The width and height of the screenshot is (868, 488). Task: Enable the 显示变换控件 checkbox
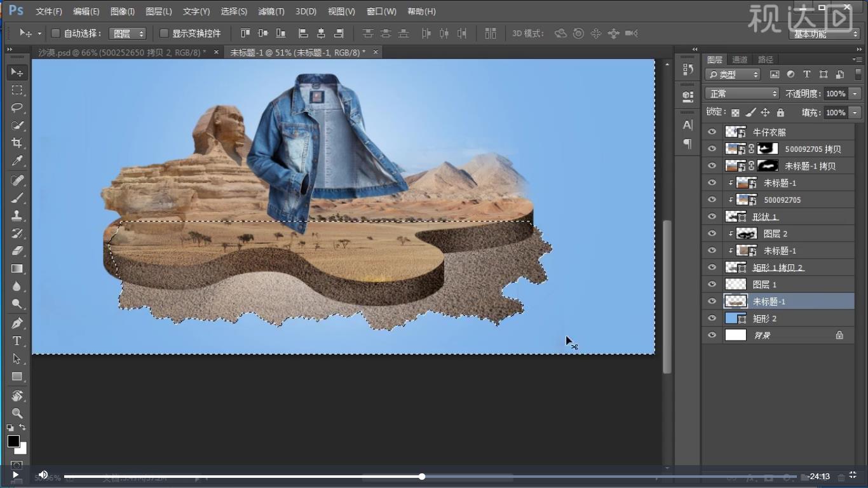pos(164,33)
